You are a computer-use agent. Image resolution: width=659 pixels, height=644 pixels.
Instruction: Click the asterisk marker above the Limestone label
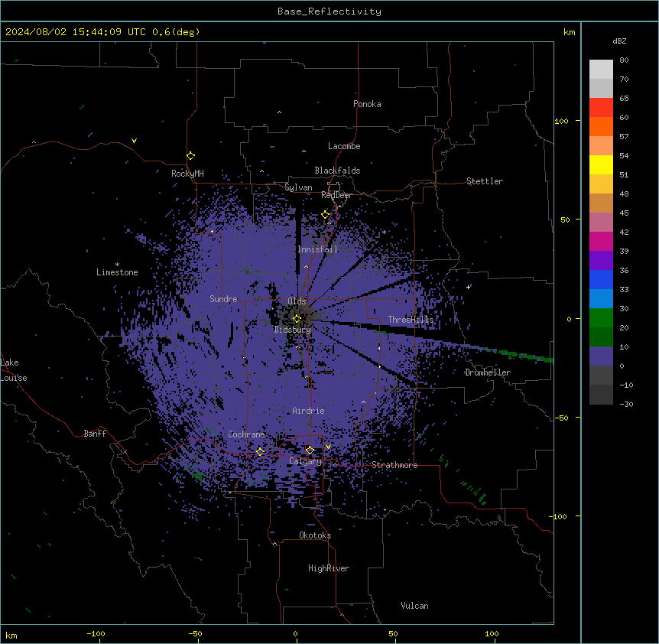[117, 265]
